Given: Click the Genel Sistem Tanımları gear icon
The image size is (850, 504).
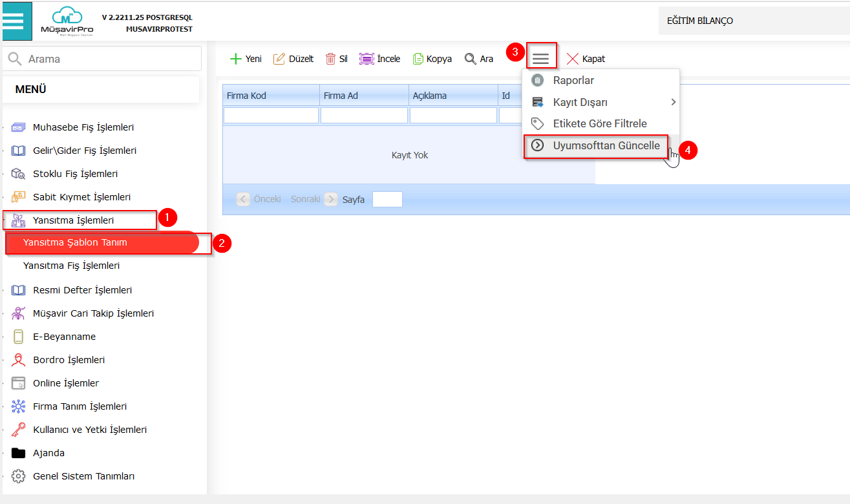Looking at the screenshot, I should pos(18,476).
